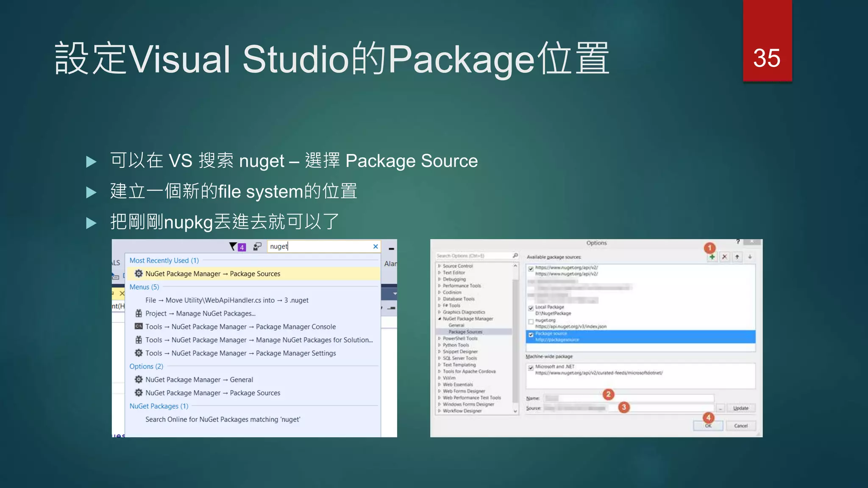Select the nuget.org v3 index.json source row

click(641, 324)
